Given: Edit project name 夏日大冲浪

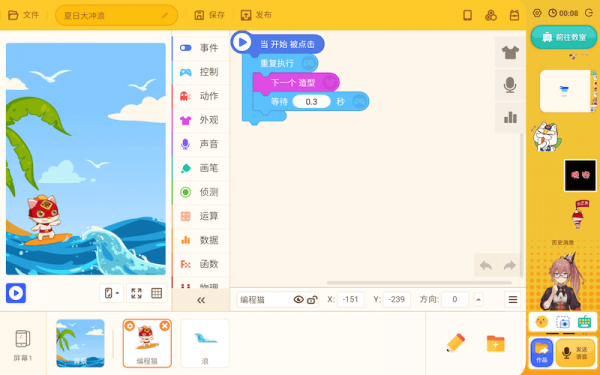Looking at the screenshot, I should (116, 15).
